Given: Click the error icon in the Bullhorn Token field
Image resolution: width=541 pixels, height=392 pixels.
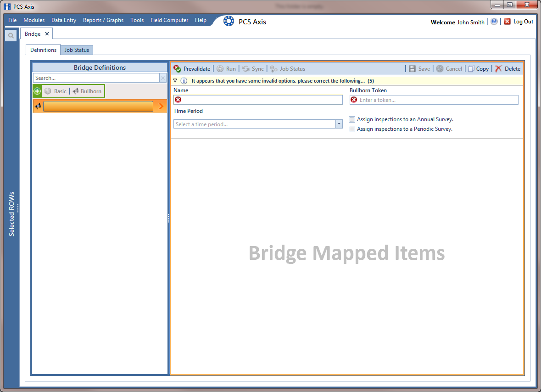Looking at the screenshot, I should click(x=354, y=100).
